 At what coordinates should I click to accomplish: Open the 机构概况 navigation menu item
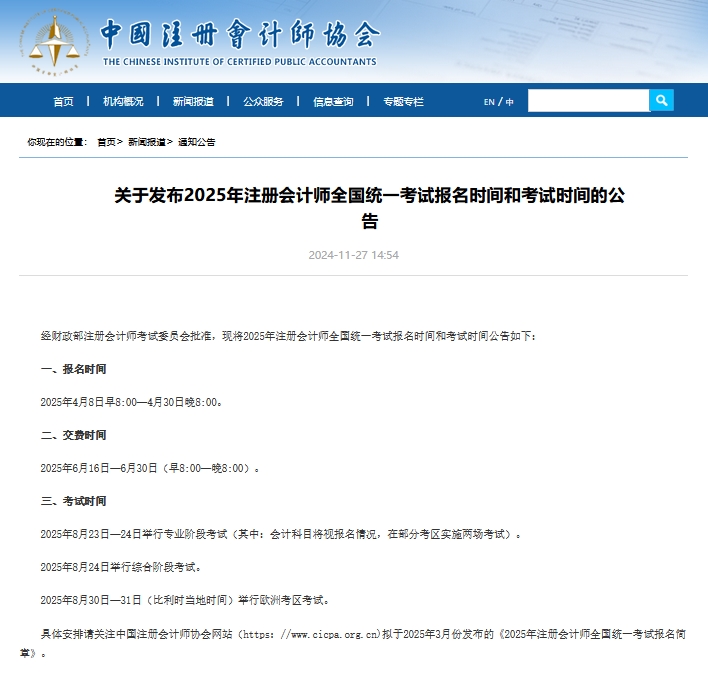point(123,102)
